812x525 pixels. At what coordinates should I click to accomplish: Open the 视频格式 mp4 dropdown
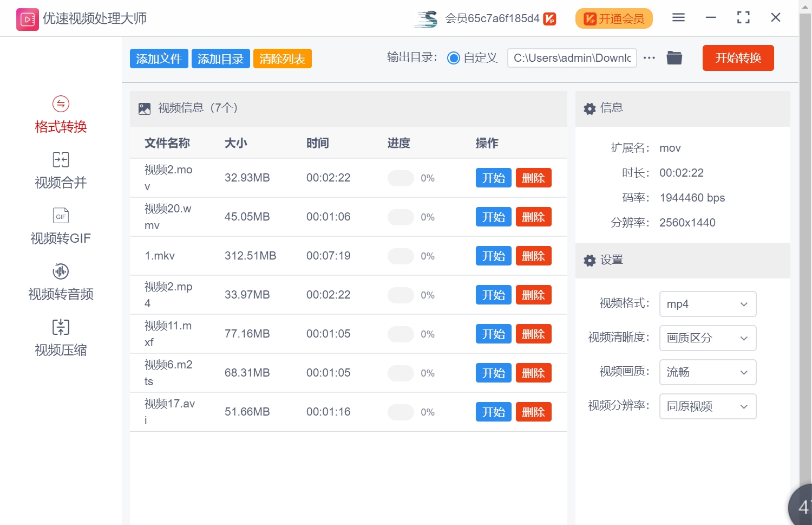pos(708,304)
